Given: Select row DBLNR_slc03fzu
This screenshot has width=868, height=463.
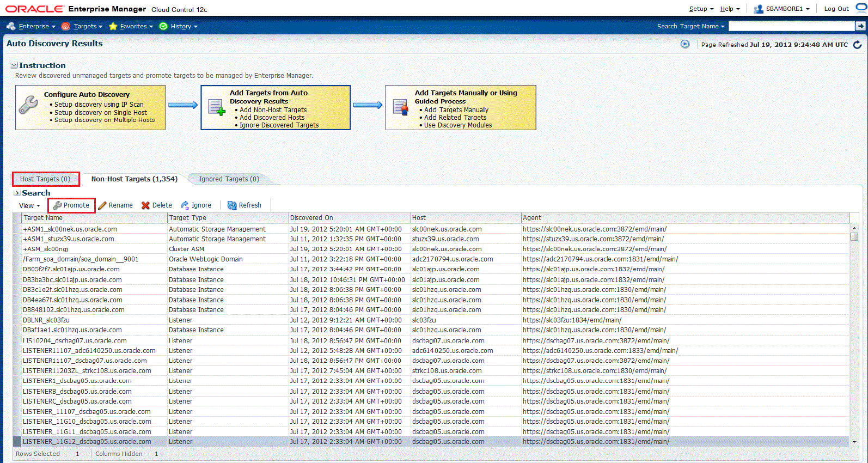Looking at the screenshot, I should (431, 320).
